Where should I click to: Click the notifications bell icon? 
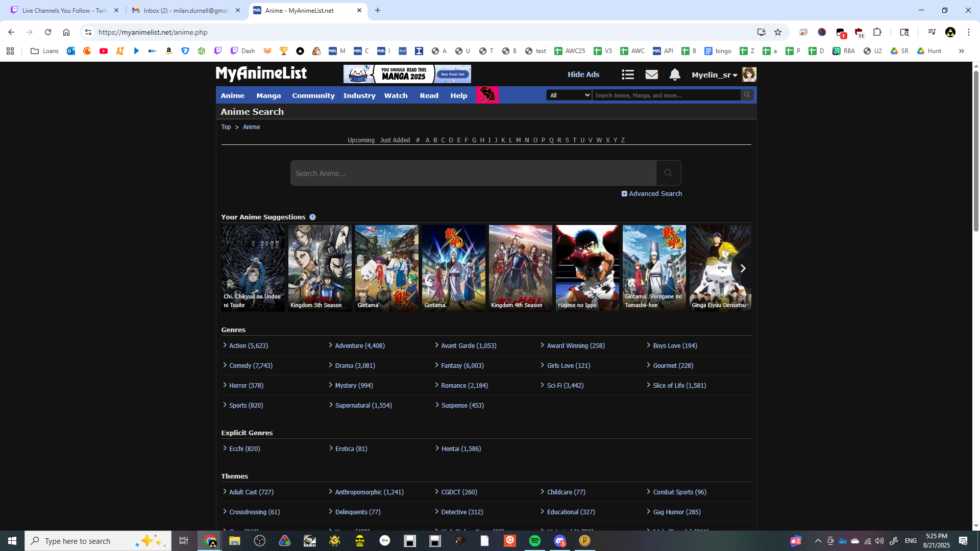[675, 74]
